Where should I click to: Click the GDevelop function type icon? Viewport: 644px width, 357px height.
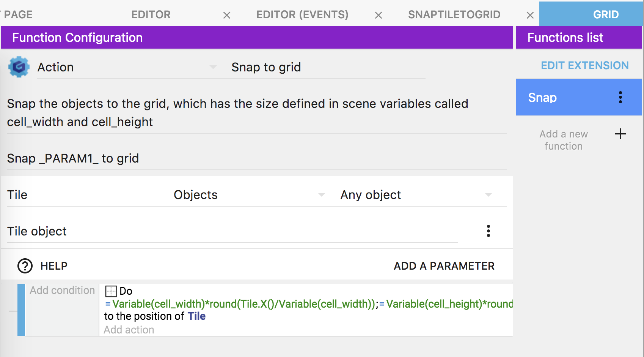coord(19,67)
